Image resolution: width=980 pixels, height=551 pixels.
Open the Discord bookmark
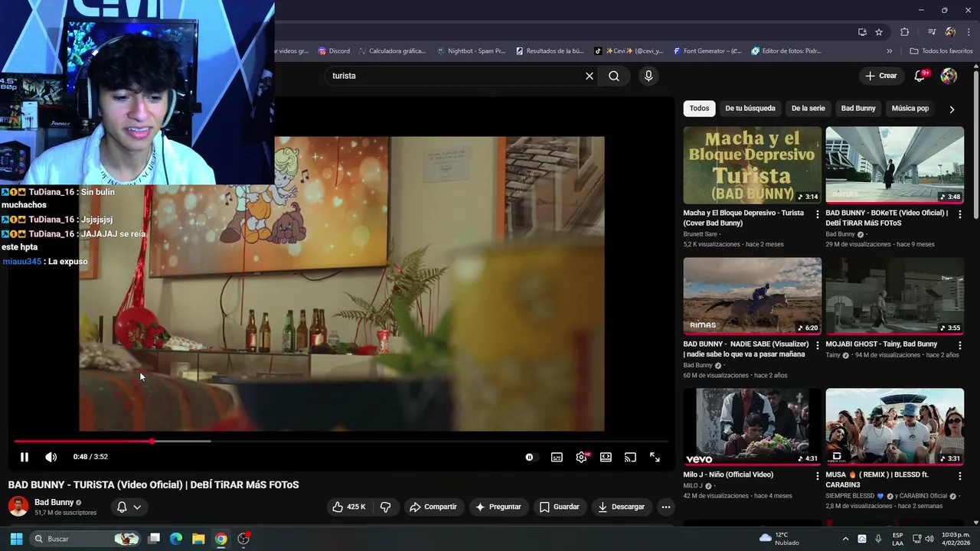click(x=334, y=51)
